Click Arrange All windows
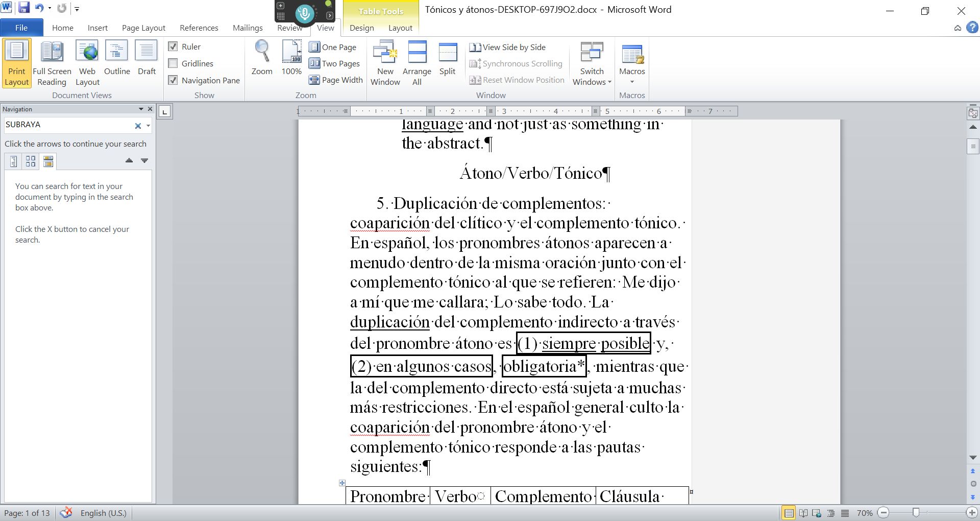980x521 pixels. (417, 63)
